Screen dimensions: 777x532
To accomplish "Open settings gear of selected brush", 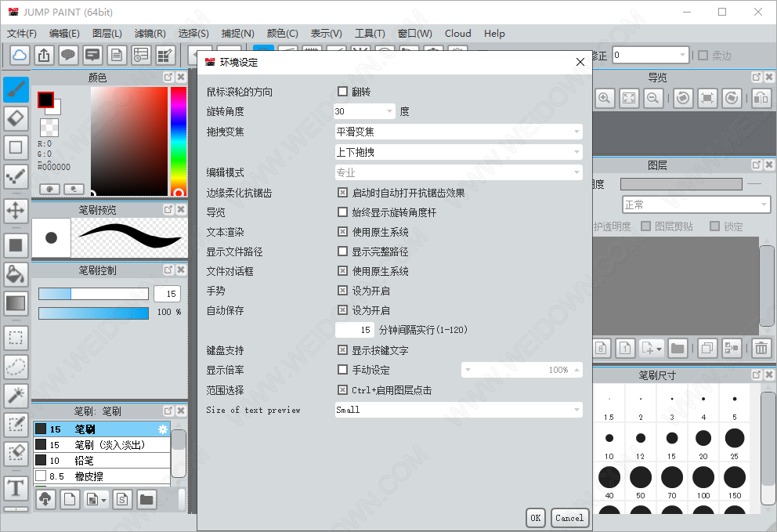I will pyautogui.click(x=163, y=429).
